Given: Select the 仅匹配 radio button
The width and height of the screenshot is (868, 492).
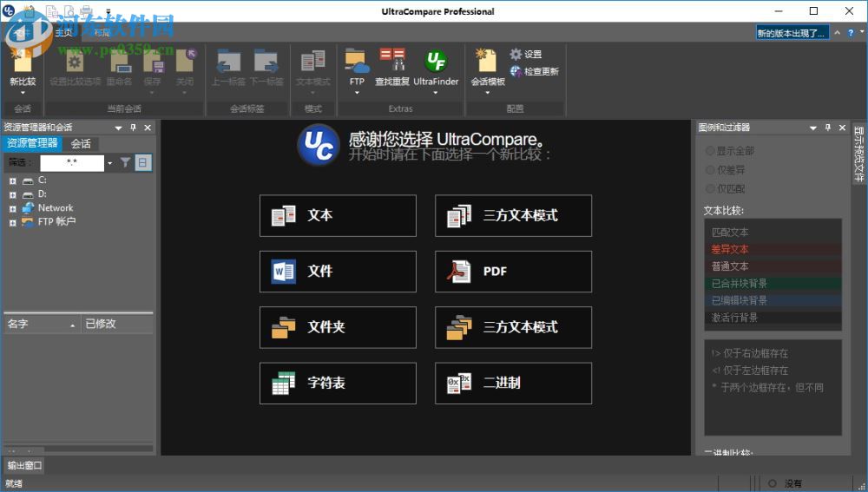Looking at the screenshot, I should pos(710,188).
